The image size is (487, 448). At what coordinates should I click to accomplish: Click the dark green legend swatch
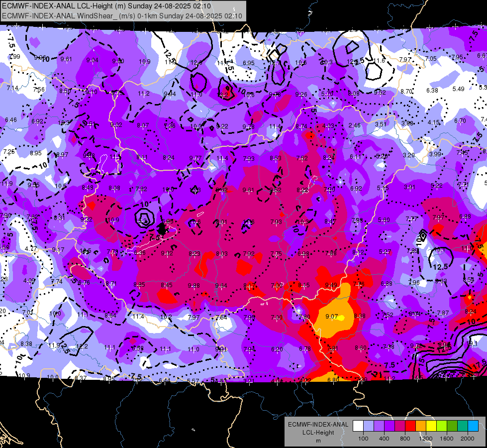click(x=452, y=426)
